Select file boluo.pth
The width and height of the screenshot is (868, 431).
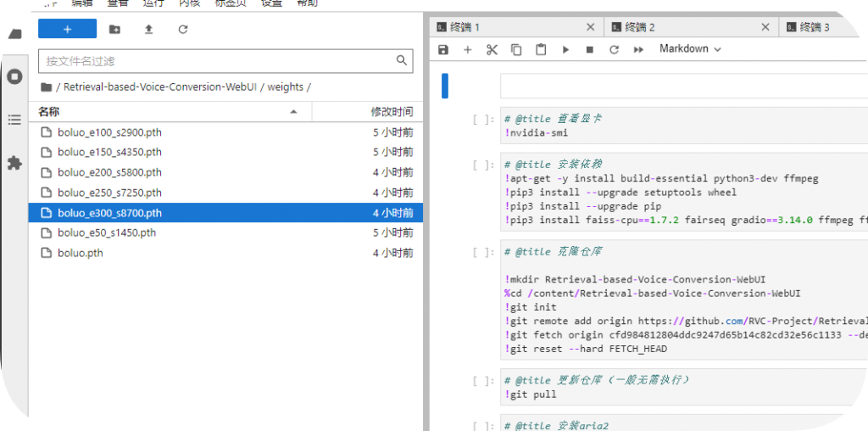(x=225, y=253)
